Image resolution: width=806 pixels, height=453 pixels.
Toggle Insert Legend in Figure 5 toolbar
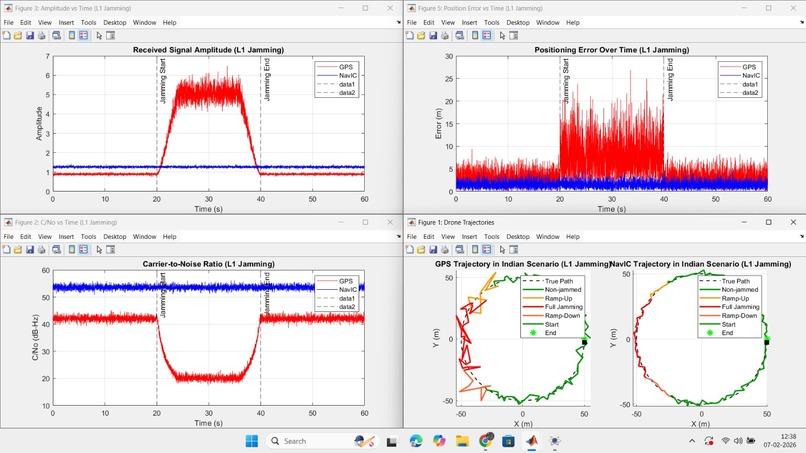487,35
